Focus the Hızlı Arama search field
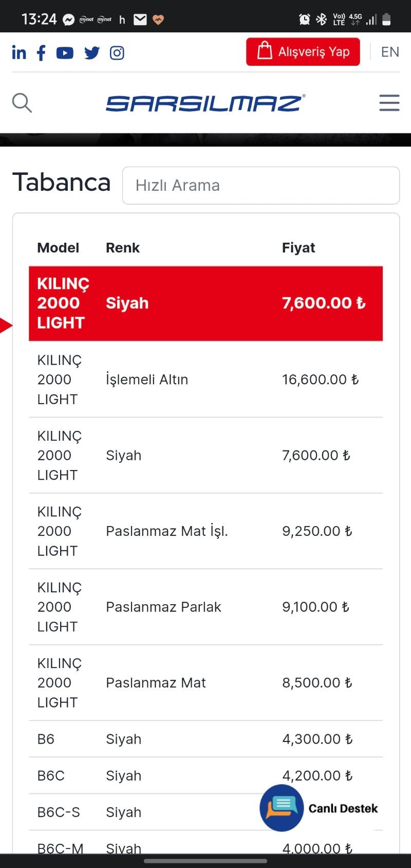 tap(261, 186)
